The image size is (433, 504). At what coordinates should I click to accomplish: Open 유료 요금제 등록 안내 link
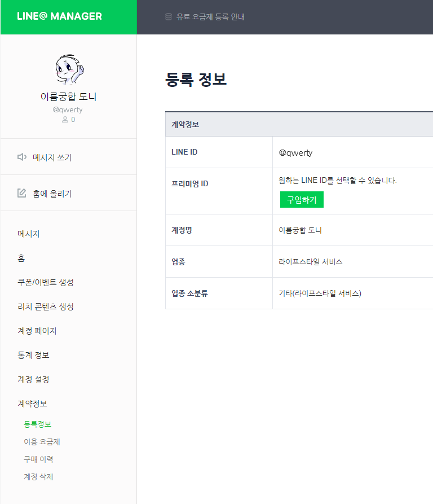(x=210, y=17)
